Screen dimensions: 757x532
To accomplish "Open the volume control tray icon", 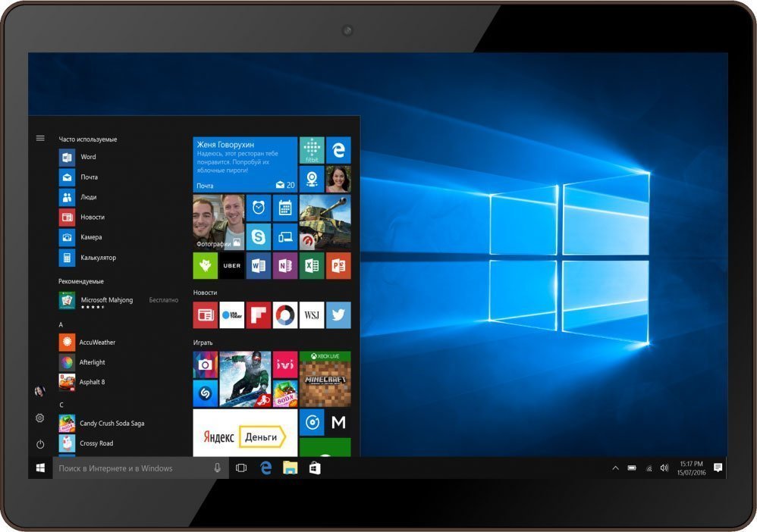I will (x=664, y=468).
